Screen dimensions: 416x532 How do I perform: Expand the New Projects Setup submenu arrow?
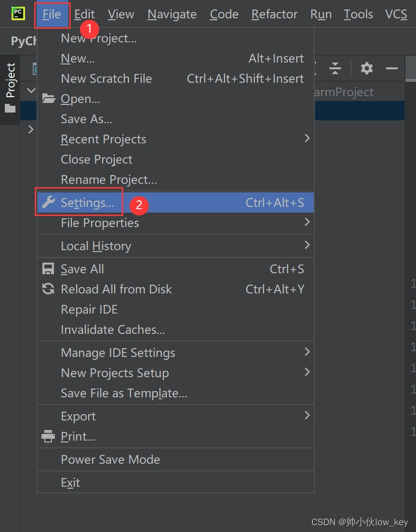(307, 372)
